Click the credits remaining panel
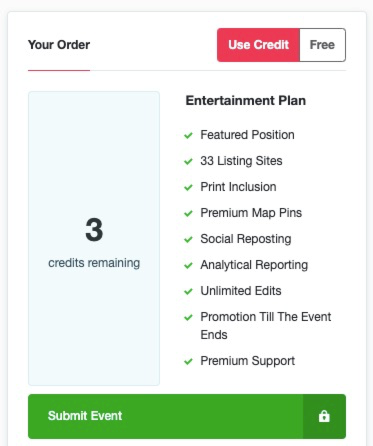Viewport: 373px width, 446px height. [x=94, y=239]
